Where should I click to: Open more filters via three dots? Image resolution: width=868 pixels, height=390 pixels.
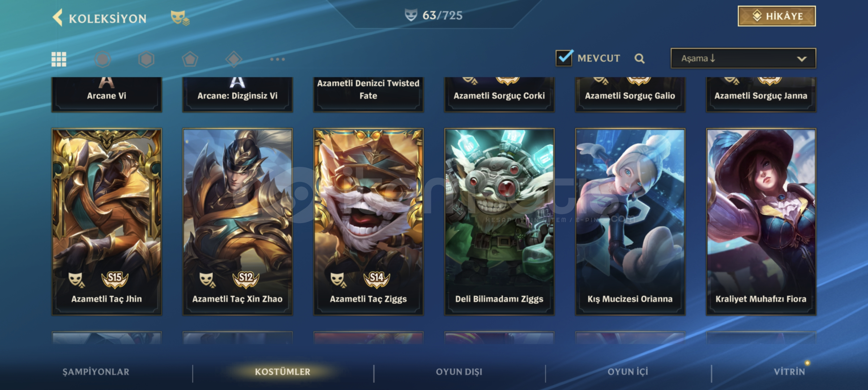pyautogui.click(x=277, y=59)
